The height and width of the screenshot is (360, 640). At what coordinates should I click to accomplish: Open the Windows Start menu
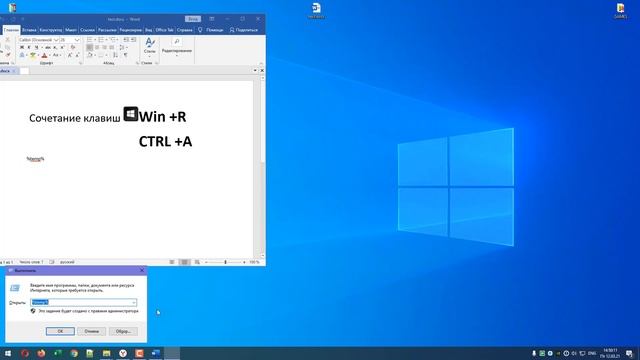coord(8,353)
